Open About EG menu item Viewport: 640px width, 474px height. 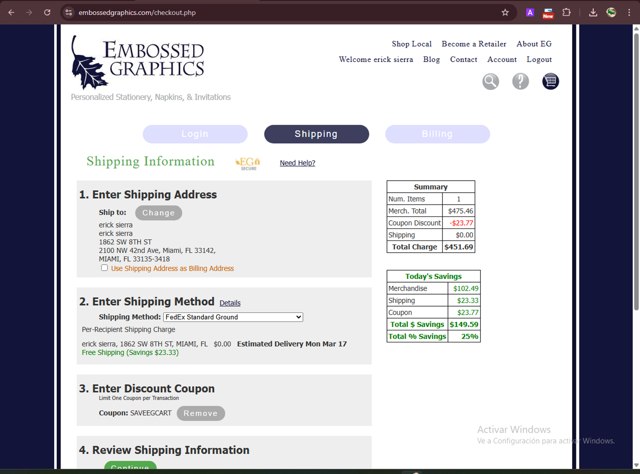point(534,44)
